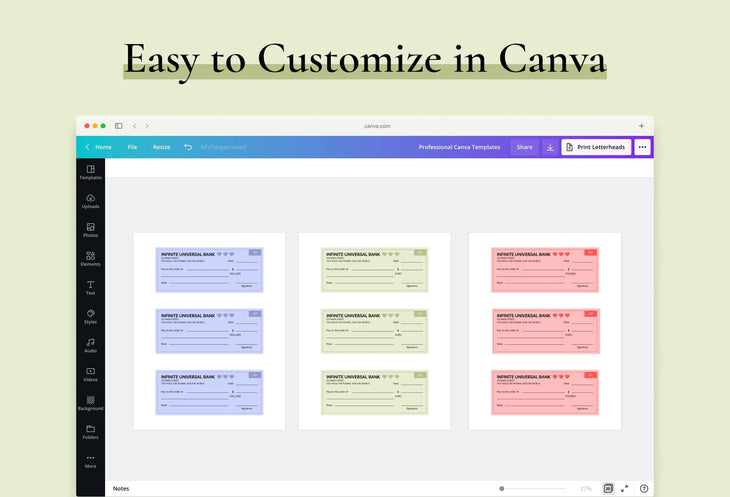Open the Resize menu
Screen dimensions: 730x497
point(162,147)
